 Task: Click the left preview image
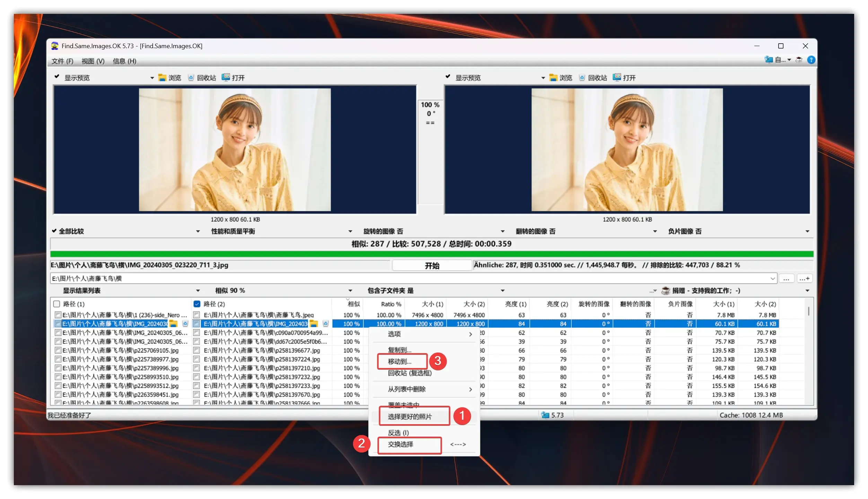[235, 150]
